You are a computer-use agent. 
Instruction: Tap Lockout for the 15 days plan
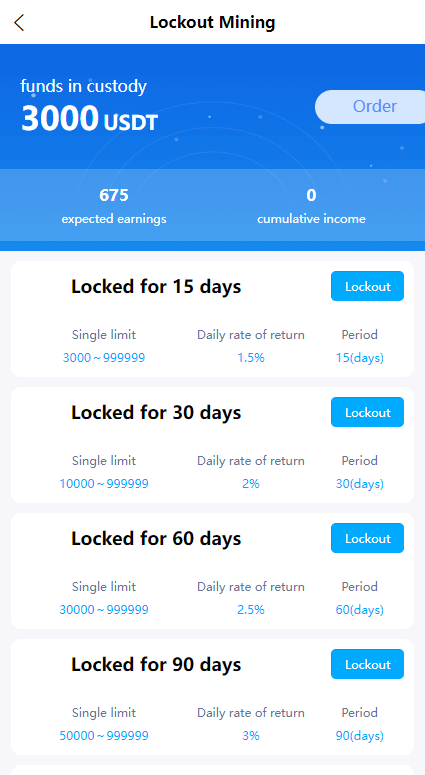tap(367, 286)
